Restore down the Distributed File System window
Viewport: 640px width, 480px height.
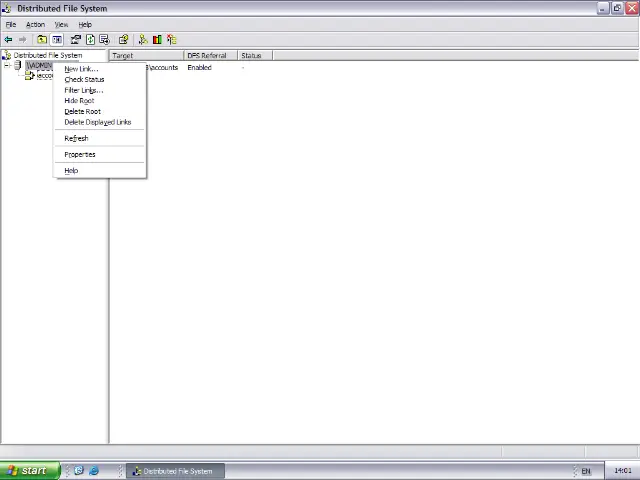click(617, 8)
